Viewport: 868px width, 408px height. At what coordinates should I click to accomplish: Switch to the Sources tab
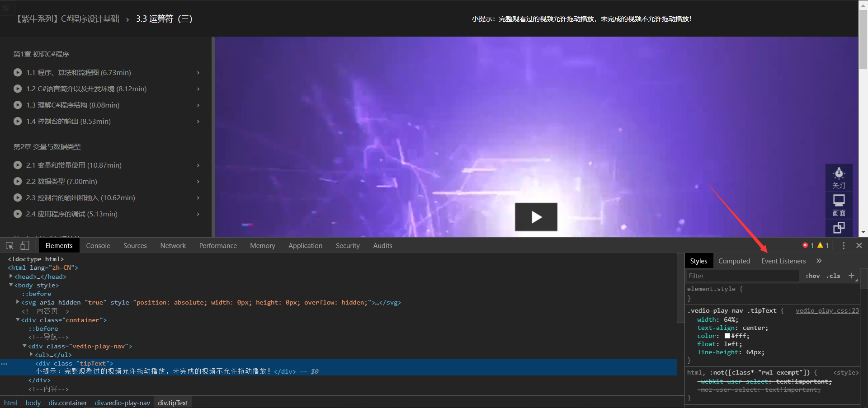(x=135, y=245)
